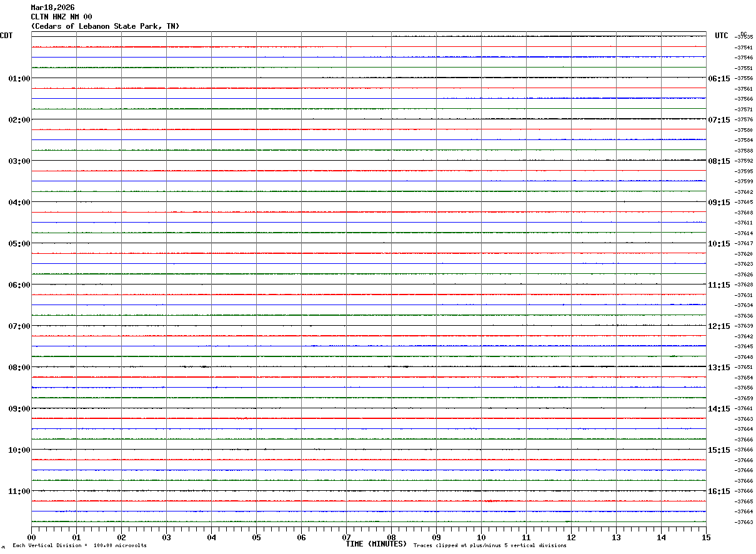Click the '08:00' CDT time label
756x554 pixels.
(19, 368)
